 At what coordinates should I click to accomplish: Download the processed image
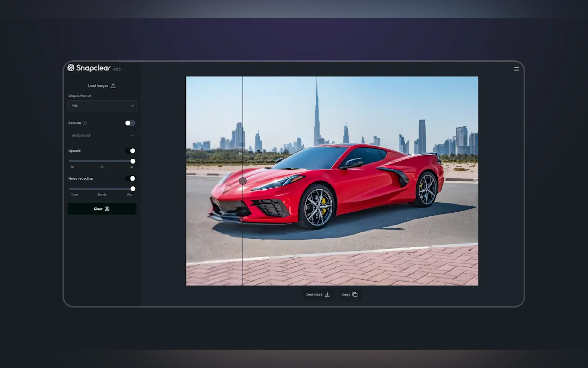tap(317, 295)
